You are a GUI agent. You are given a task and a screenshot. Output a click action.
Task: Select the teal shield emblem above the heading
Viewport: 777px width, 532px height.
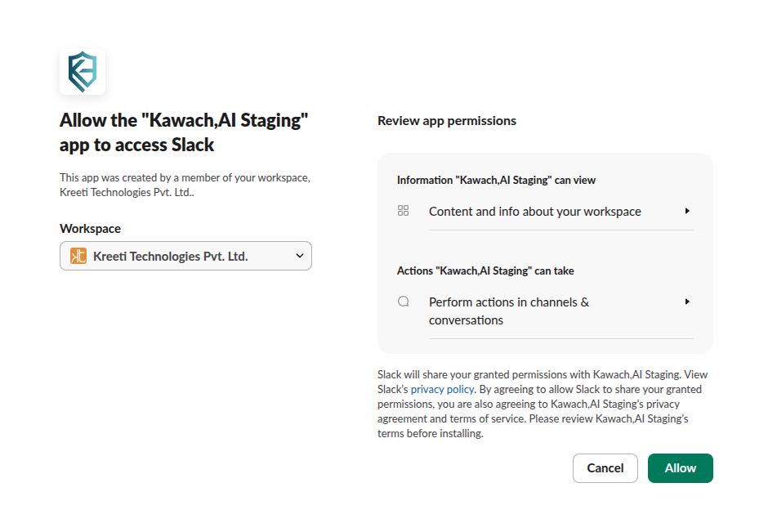(82, 71)
